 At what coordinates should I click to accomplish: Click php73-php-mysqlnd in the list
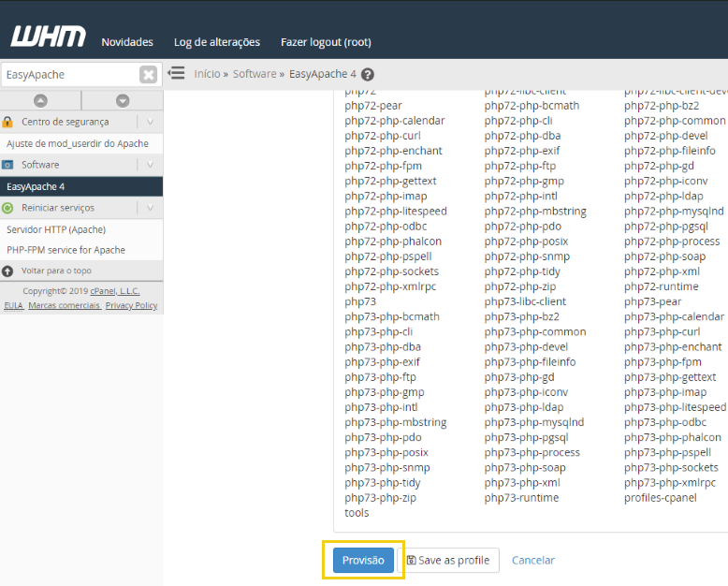(x=534, y=422)
